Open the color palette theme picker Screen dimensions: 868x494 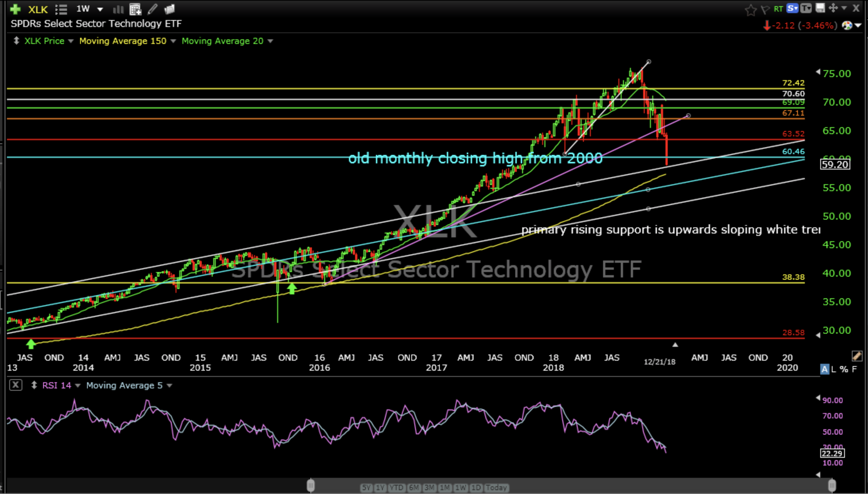tap(847, 26)
